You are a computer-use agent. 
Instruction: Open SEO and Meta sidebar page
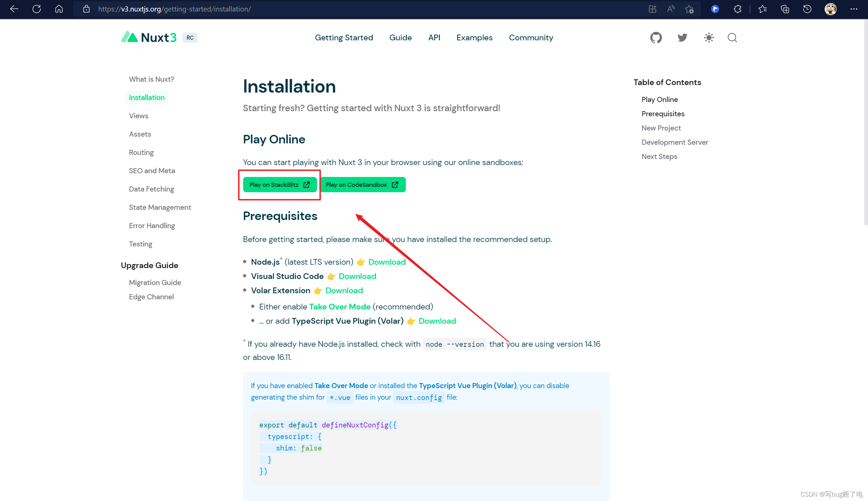[152, 170]
